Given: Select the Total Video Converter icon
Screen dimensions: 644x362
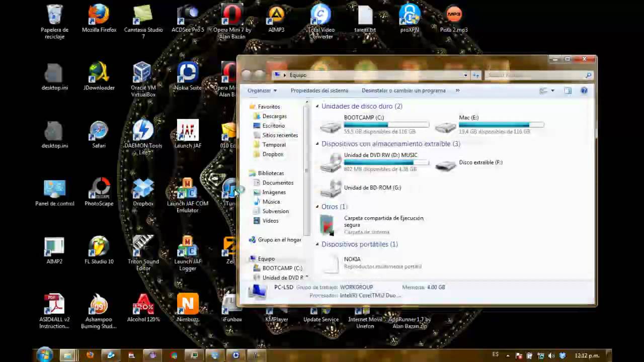Looking at the screenshot, I should [321, 22].
